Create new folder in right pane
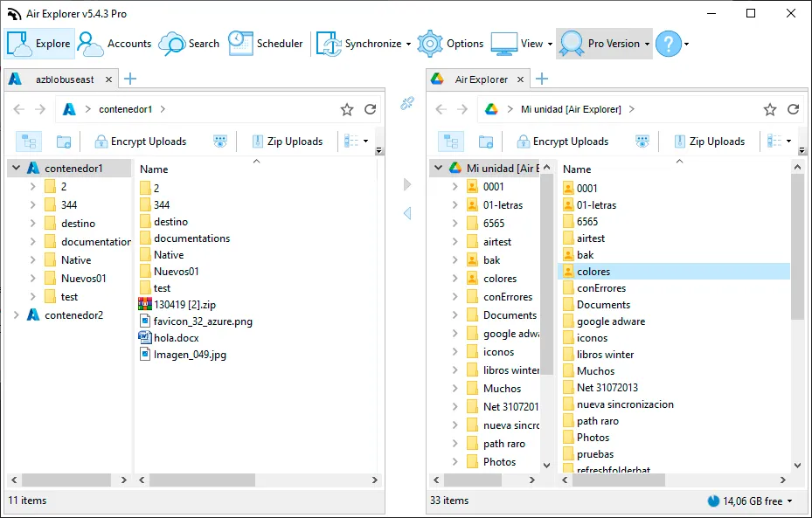812x518 pixels. coord(486,142)
